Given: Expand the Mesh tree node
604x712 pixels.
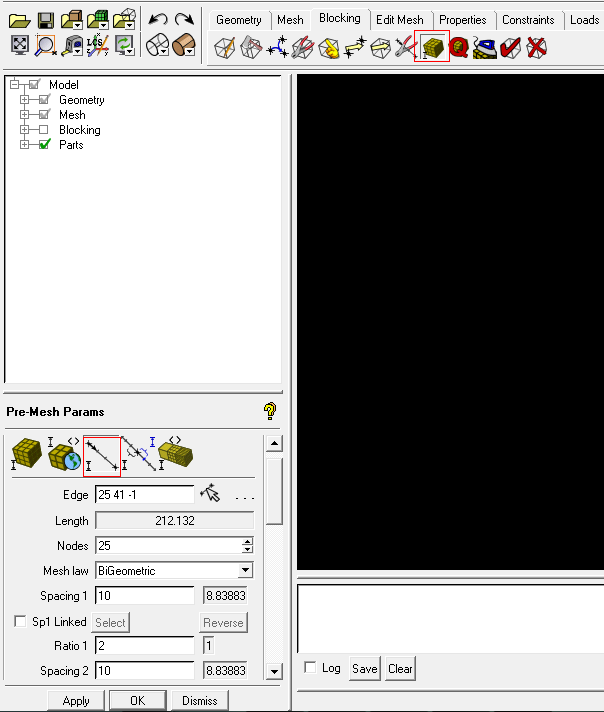Looking at the screenshot, I should tap(25, 114).
